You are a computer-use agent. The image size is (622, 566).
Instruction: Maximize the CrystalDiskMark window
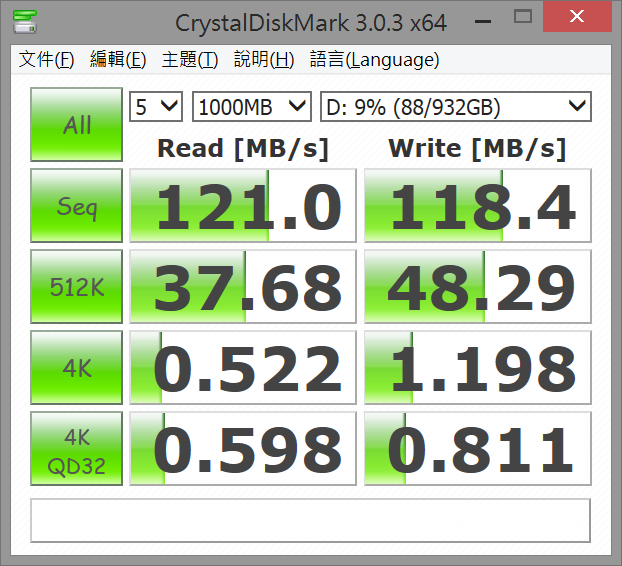point(522,17)
